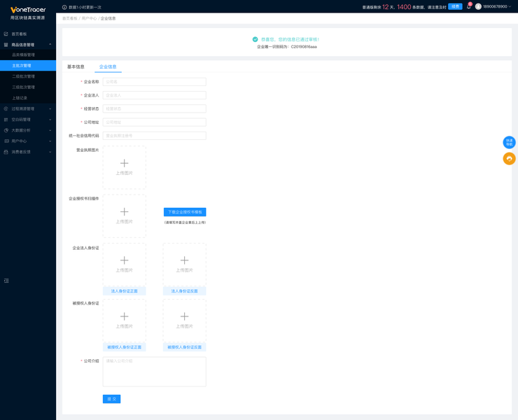Click the user avatar icon
Screen dimensions: 518x420
[x=478, y=6]
